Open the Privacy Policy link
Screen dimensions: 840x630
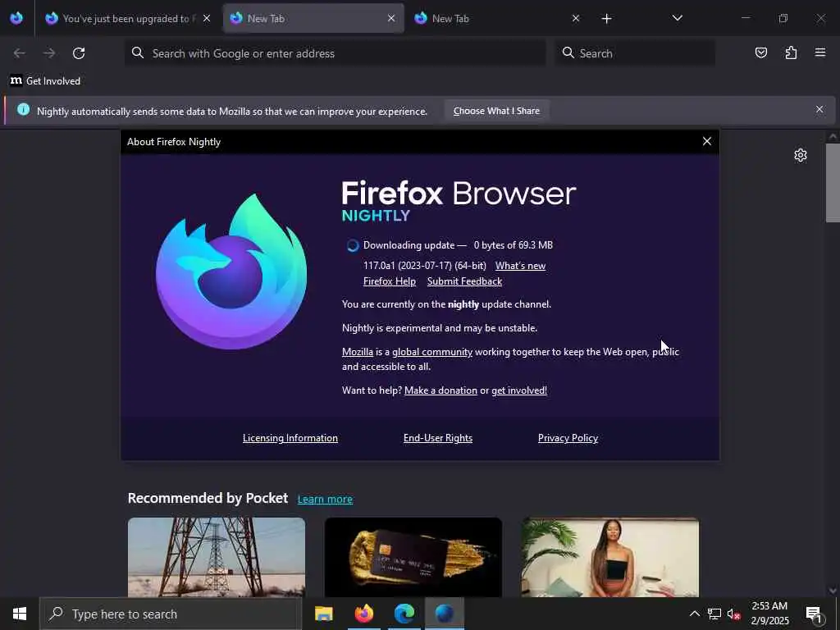coord(568,438)
